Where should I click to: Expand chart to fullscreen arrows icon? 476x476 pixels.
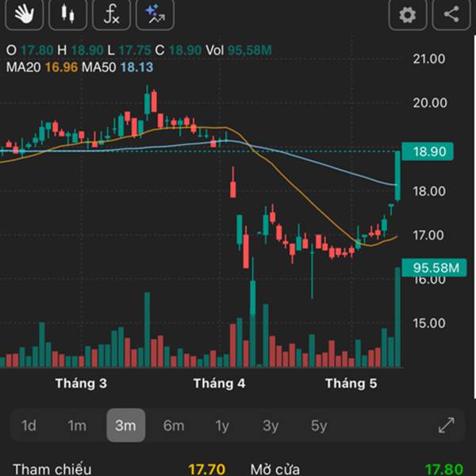point(447,425)
